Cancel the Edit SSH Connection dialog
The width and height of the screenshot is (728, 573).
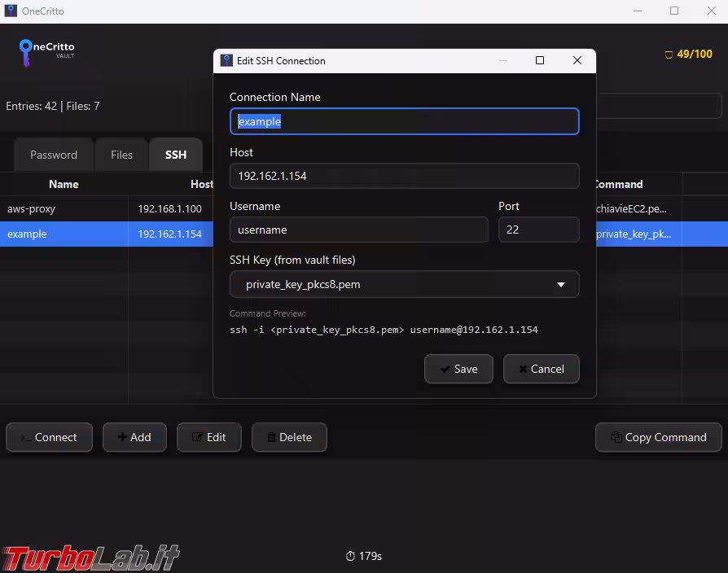542,369
